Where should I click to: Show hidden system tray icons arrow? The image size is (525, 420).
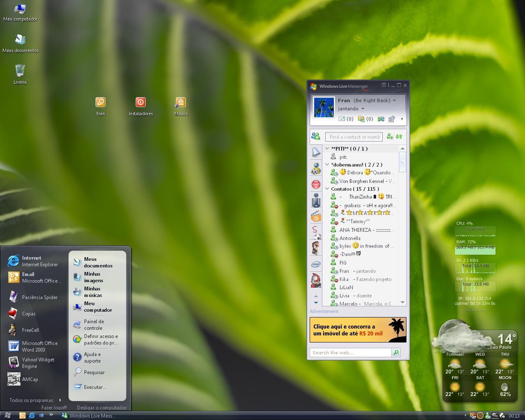[x=465, y=415]
